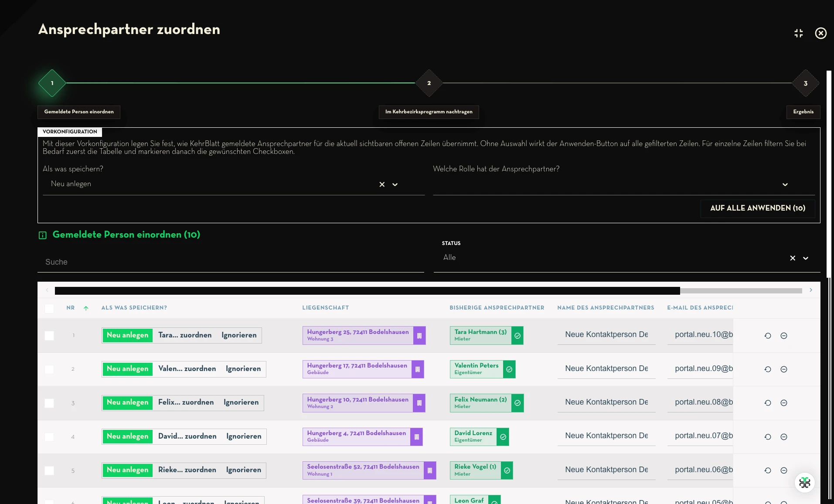Click 'AUF ALLE ANWENDEN (10)' button
Viewport: 834px width, 504px height.
tap(758, 208)
